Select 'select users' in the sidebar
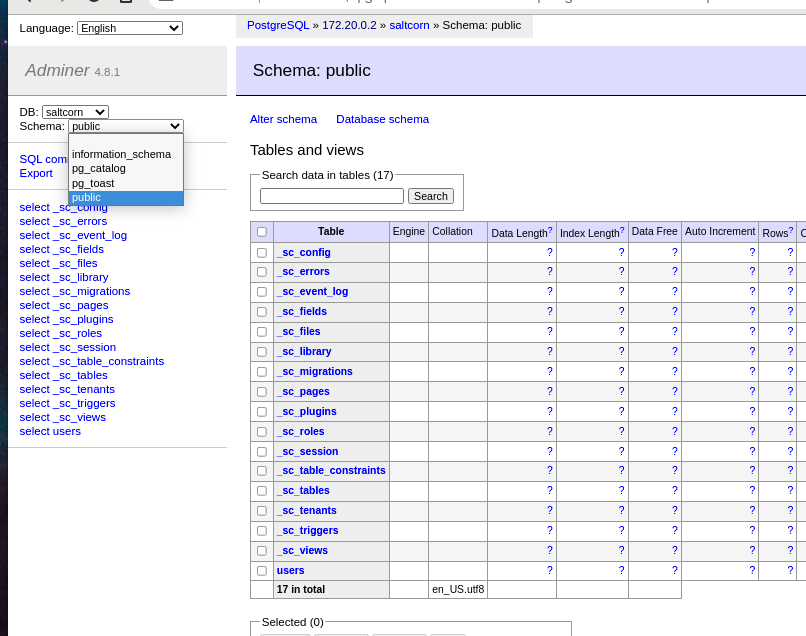Screen dimensions: 806x636 (50, 431)
